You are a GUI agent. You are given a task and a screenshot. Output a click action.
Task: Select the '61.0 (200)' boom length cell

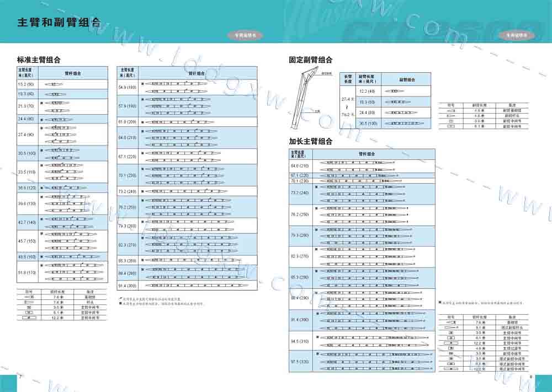[x=128, y=122]
